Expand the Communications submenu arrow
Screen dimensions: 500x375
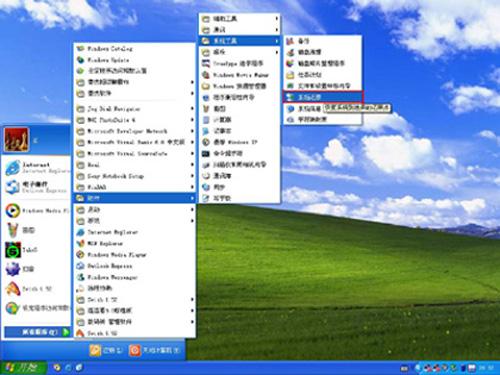tap(277, 30)
